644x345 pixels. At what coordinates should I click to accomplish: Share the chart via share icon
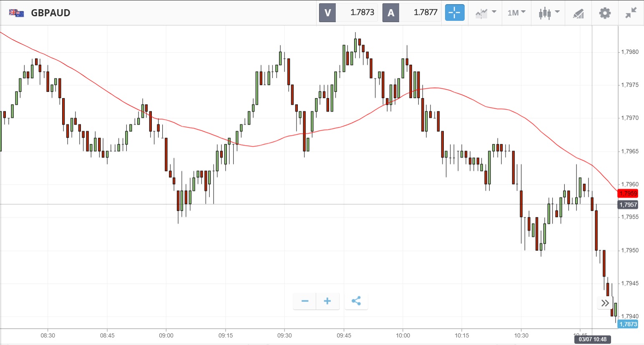click(x=356, y=301)
